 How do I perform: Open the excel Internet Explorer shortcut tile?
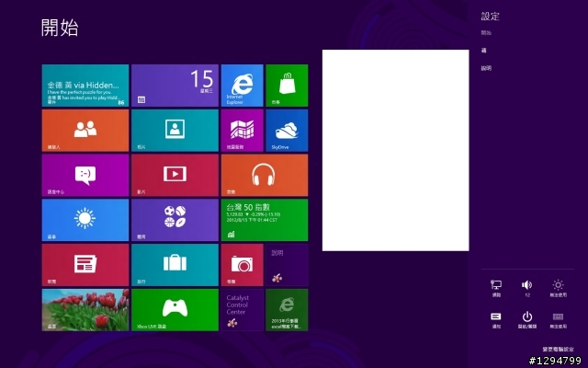tap(287, 310)
